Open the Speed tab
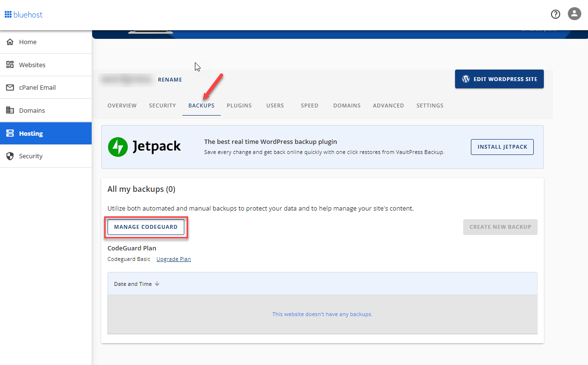The image size is (588, 365). (310, 106)
